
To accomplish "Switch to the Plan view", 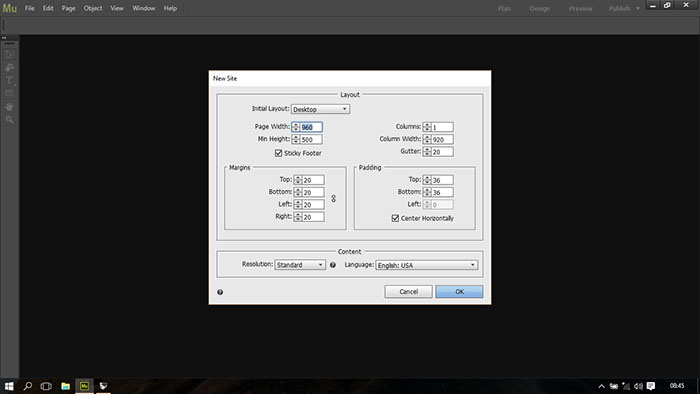I will click(504, 8).
